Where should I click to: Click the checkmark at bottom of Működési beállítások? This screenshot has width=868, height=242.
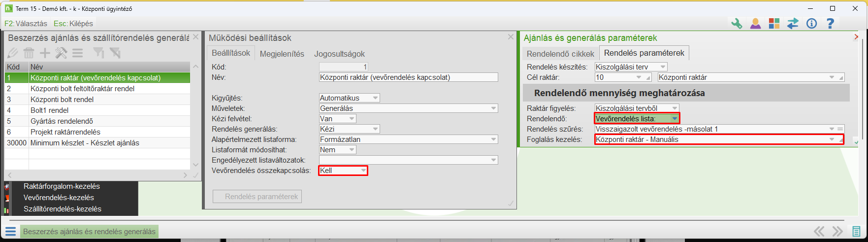pyautogui.click(x=511, y=203)
